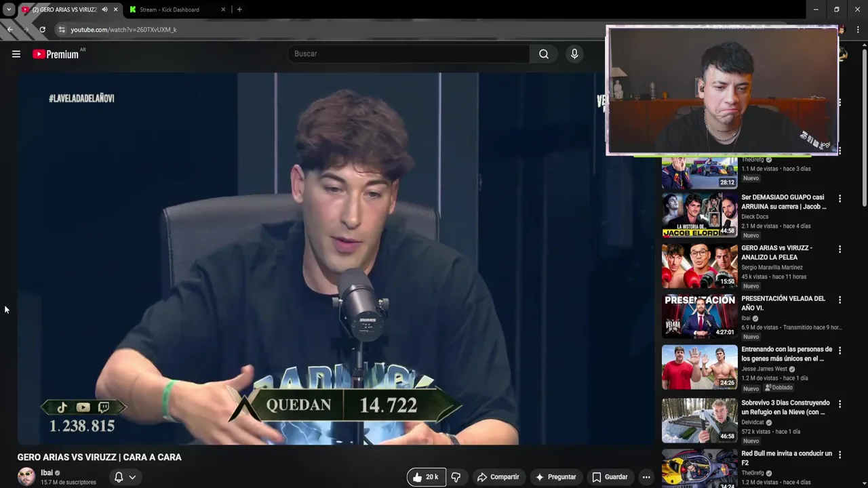
Task: Open the Refugio en la Nieve thumbnail
Action: [699, 420]
